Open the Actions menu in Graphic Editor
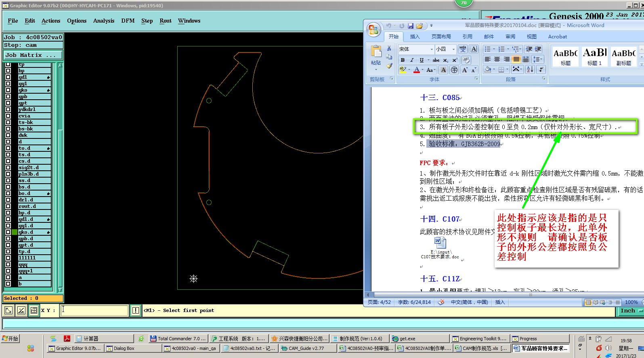The height and width of the screenshot is (358, 644). pos(51,21)
